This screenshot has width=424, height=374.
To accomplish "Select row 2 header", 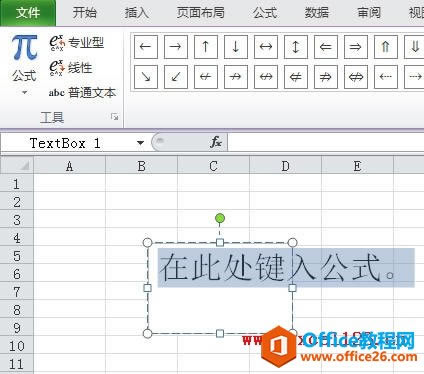I will pyautogui.click(x=17, y=201).
